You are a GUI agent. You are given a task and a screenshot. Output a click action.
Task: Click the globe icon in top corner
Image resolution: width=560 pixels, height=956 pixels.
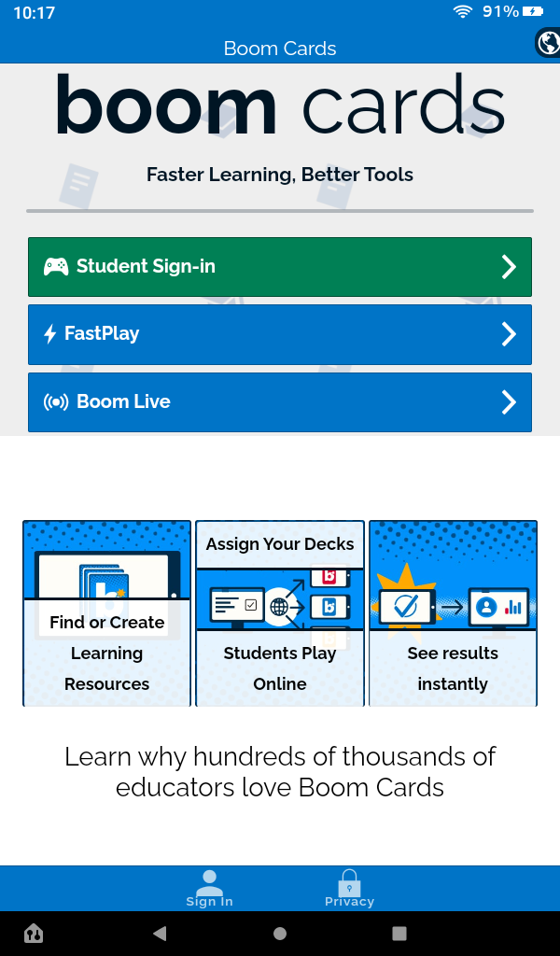click(x=548, y=43)
